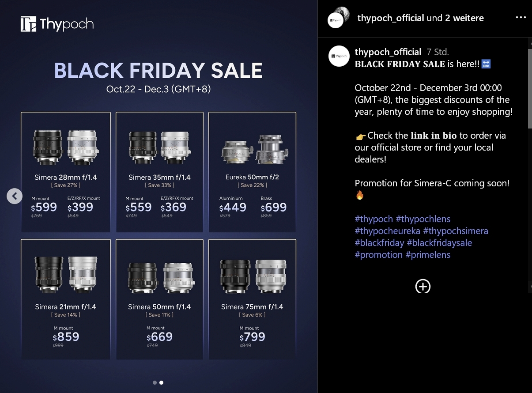
Task: Load more comments with plus icon
Action: coord(423,286)
